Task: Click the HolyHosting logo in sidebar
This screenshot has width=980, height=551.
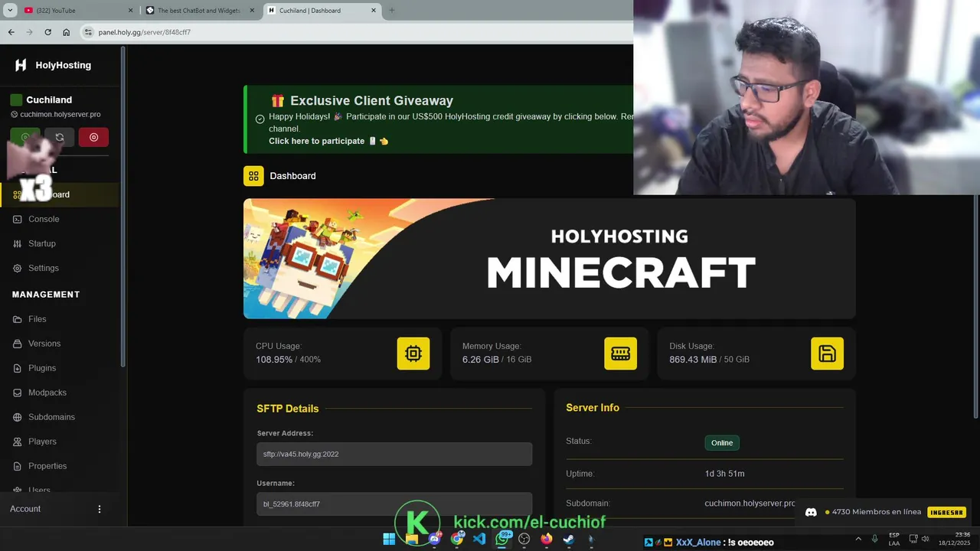Action: [21, 65]
